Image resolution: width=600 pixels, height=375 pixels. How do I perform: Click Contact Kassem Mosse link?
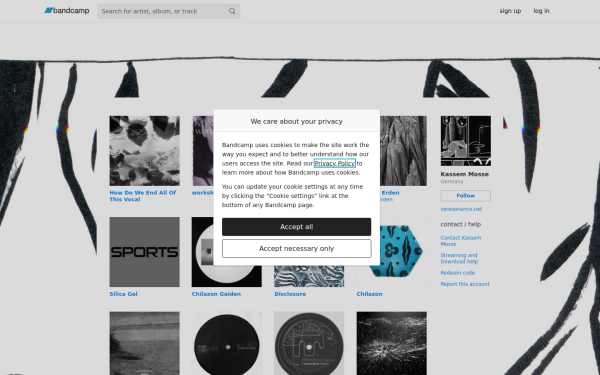(x=461, y=241)
